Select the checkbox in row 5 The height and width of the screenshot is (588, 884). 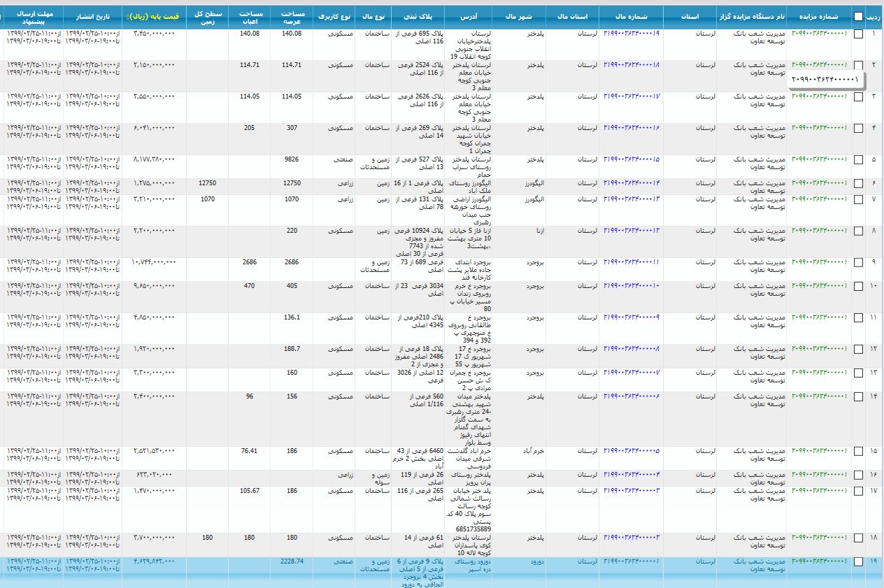(858, 159)
